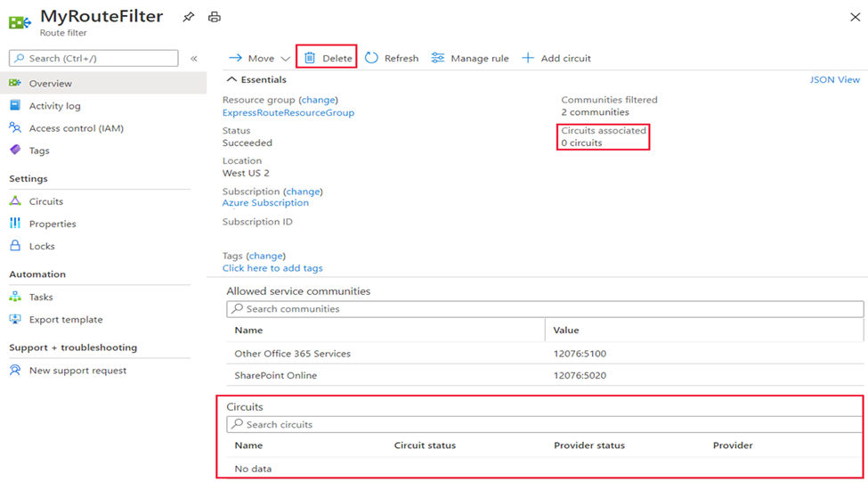This screenshot has height=482, width=868.
Task: Open Locks under Settings
Action: click(x=42, y=246)
